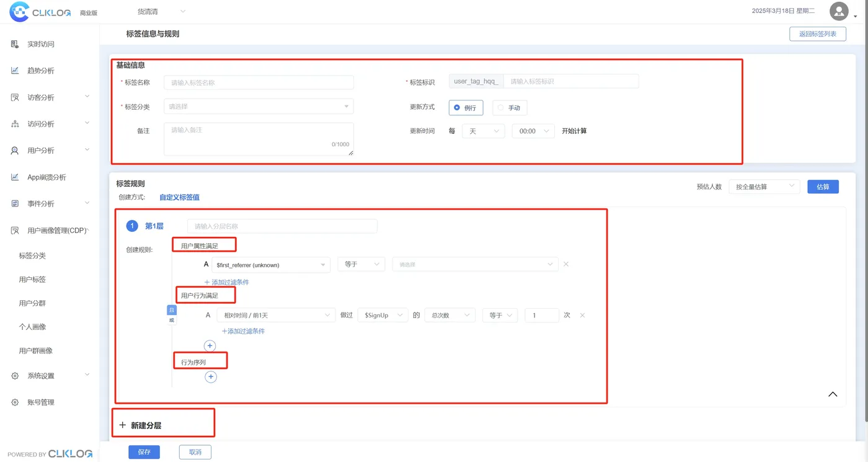Image resolution: width=868 pixels, height=462 pixels.
Task: Click the 用户分析 person icon
Action: pos(15,151)
